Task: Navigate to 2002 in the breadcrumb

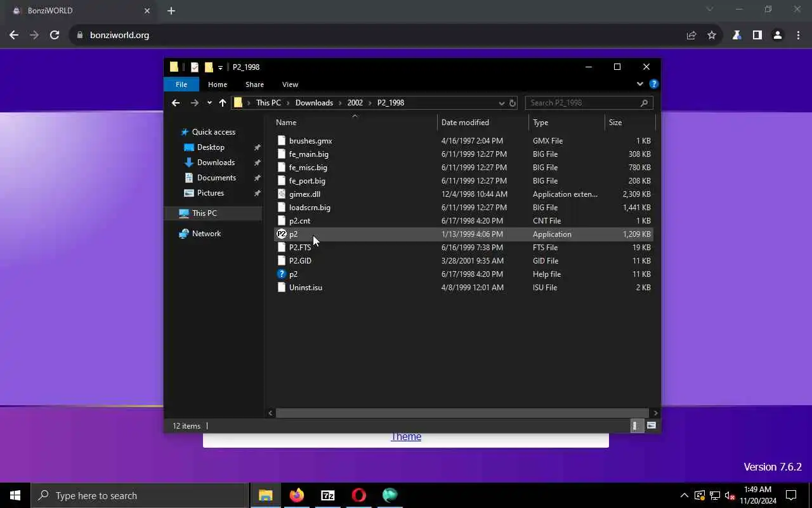Action: tap(355, 103)
